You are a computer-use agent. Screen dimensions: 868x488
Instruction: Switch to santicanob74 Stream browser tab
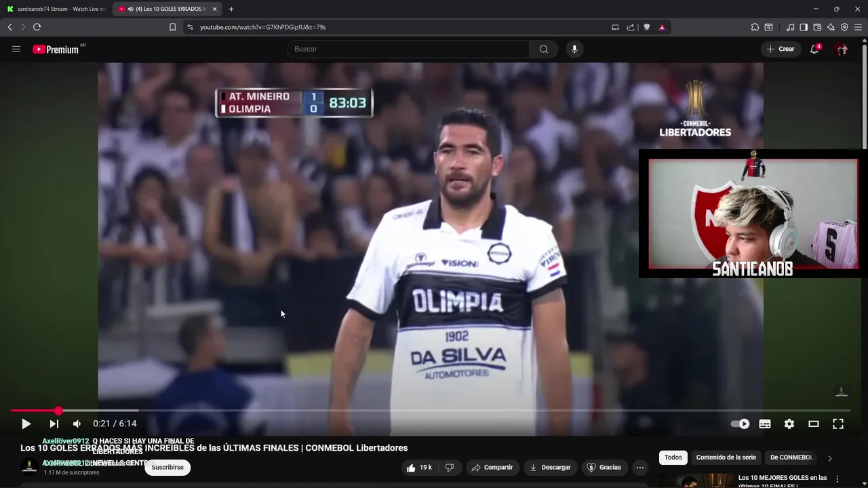[x=56, y=9]
